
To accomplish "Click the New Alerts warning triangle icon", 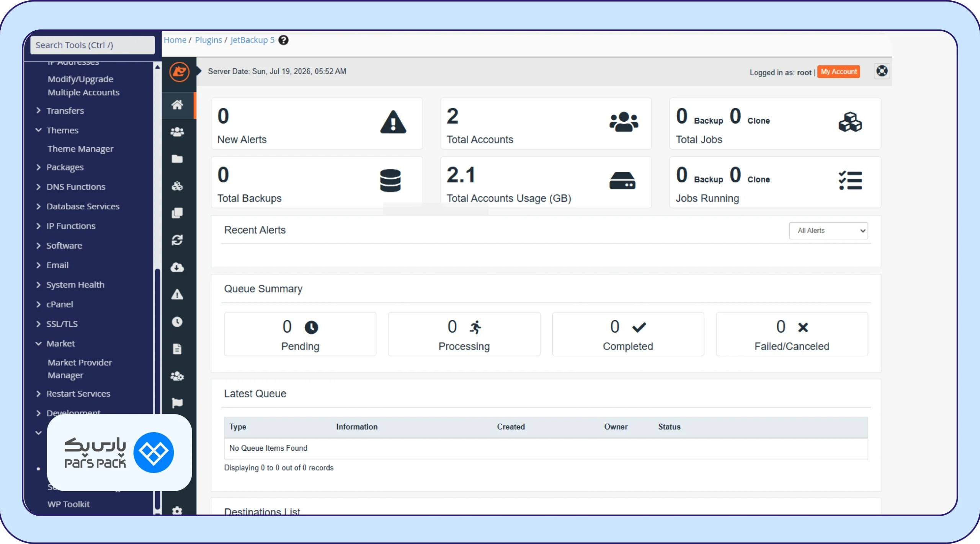I will [x=393, y=122].
